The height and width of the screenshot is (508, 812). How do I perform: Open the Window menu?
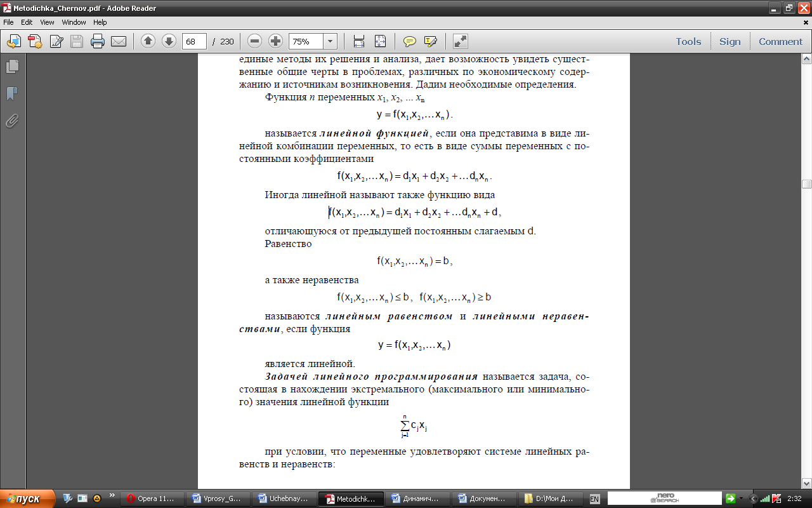pyautogui.click(x=74, y=22)
